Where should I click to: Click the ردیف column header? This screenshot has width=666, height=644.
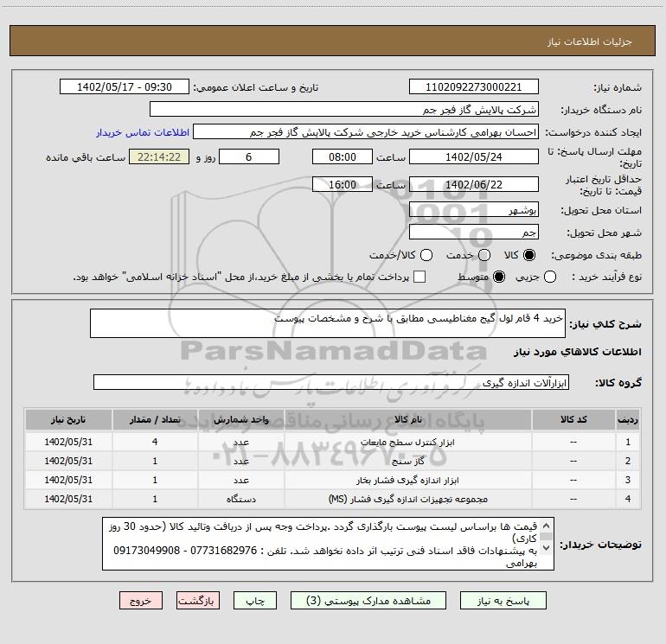point(628,420)
